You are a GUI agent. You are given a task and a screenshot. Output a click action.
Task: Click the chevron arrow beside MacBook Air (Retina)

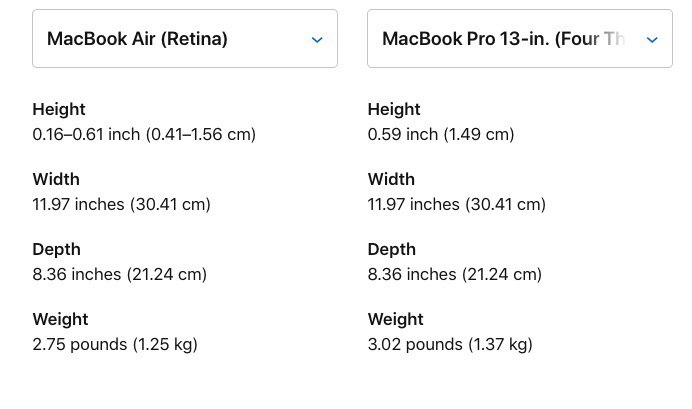click(x=317, y=40)
